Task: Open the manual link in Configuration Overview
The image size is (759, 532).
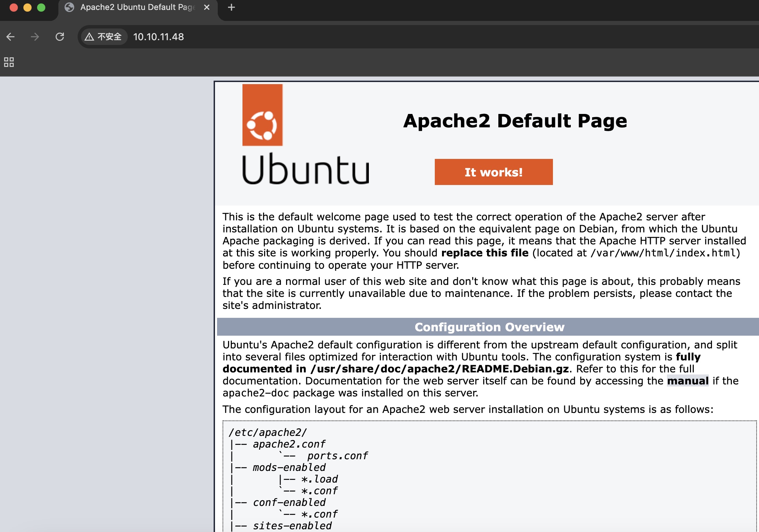Action: click(688, 381)
